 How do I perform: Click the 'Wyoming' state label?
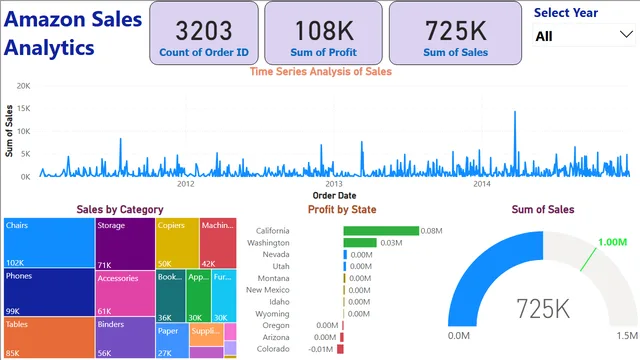point(272,313)
